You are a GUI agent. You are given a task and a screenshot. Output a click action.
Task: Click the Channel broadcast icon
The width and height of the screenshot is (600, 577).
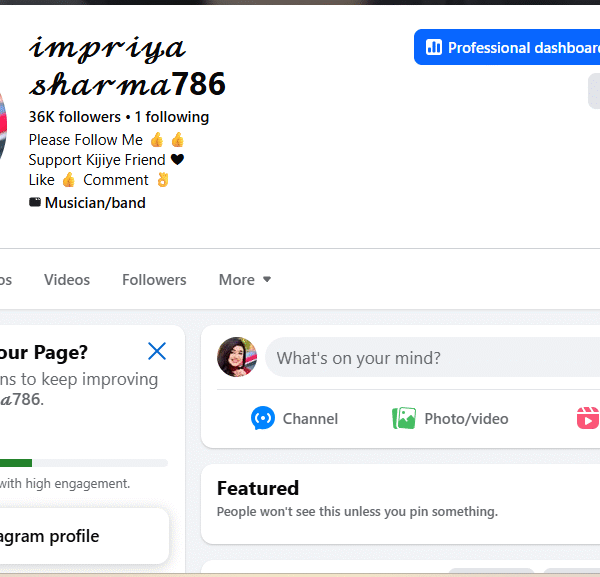pos(263,418)
